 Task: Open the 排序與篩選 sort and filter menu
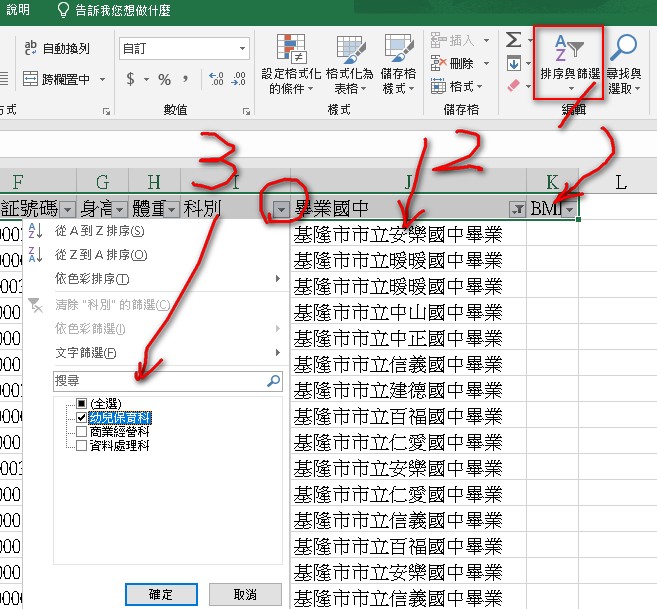(571, 60)
